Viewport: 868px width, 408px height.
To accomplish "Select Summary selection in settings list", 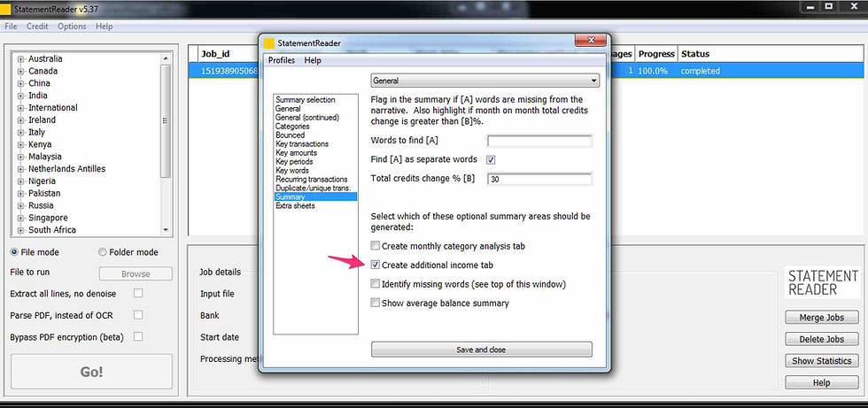I will [x=306, y=100].
